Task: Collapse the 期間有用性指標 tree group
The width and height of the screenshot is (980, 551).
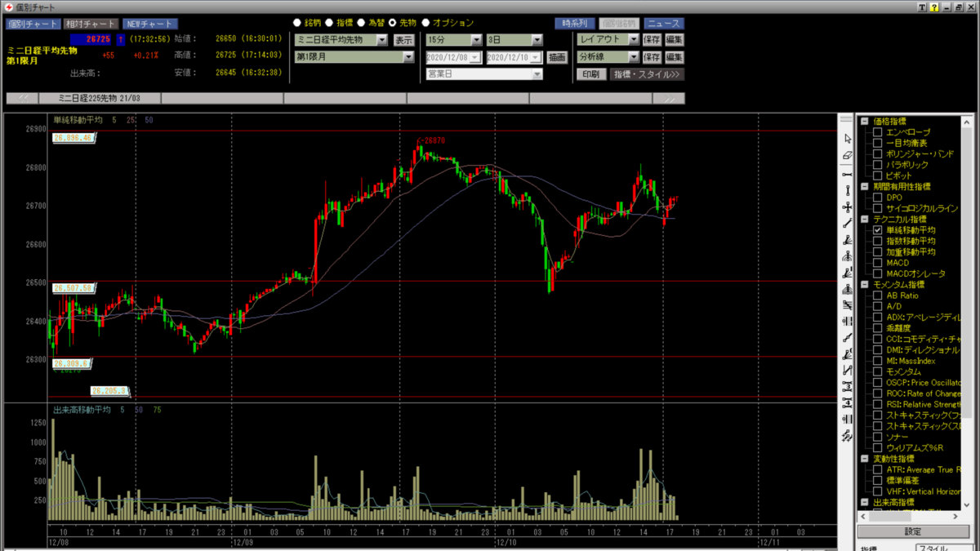Action: pos(865,187)
